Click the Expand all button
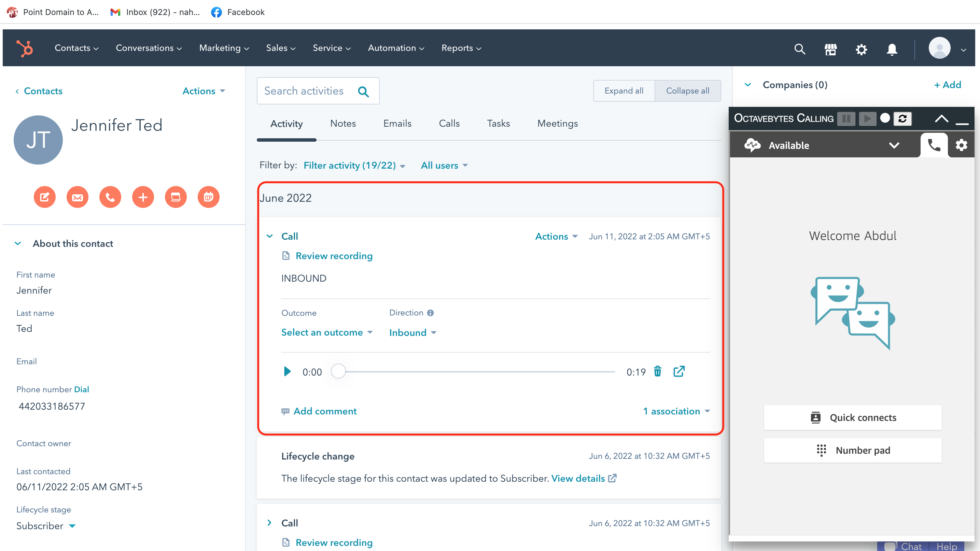Image resolution: width=980 pixels, height=551 pixels. pos(624,90)
